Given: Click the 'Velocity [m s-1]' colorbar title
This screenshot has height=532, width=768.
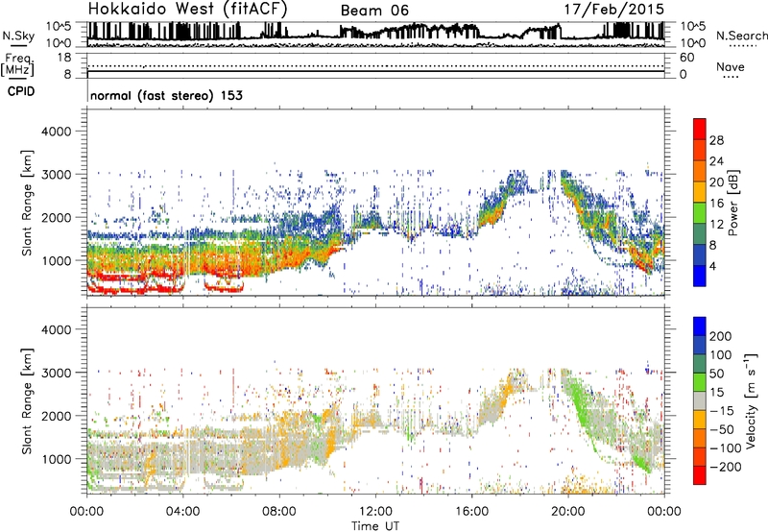Looking at the screenshot, I should [751, 400].
